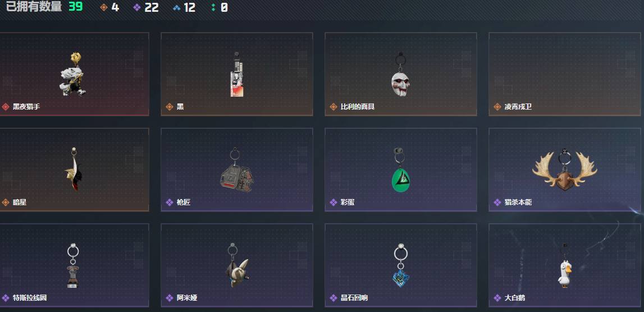Select the 阿米娅 charm icon
This screenshot has width=644, height=312.
click(x=237, y=265)
